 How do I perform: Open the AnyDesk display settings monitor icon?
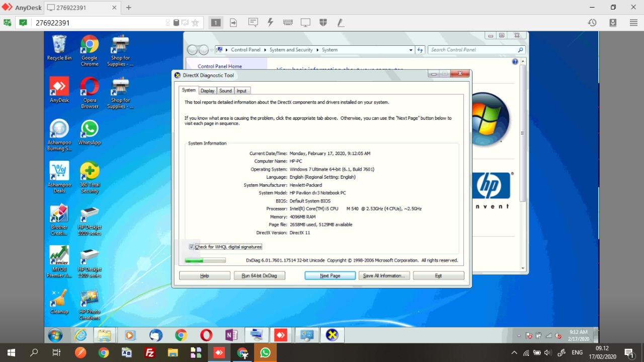(x=305, y=23)
